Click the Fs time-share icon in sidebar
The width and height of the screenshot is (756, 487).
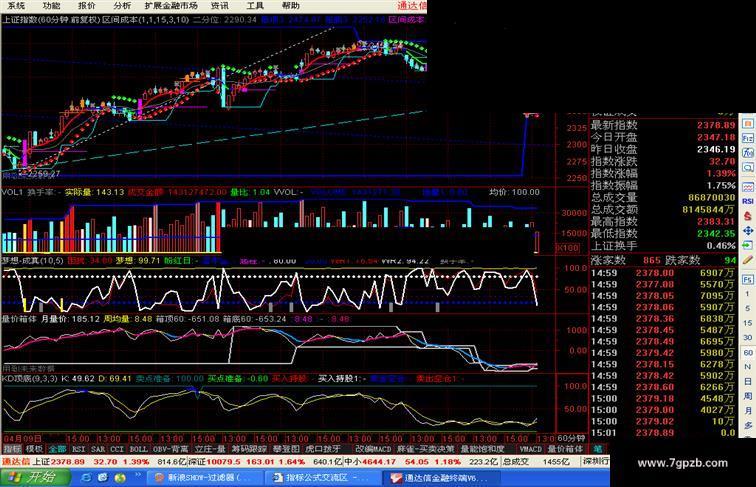click(x=748, y=279)
